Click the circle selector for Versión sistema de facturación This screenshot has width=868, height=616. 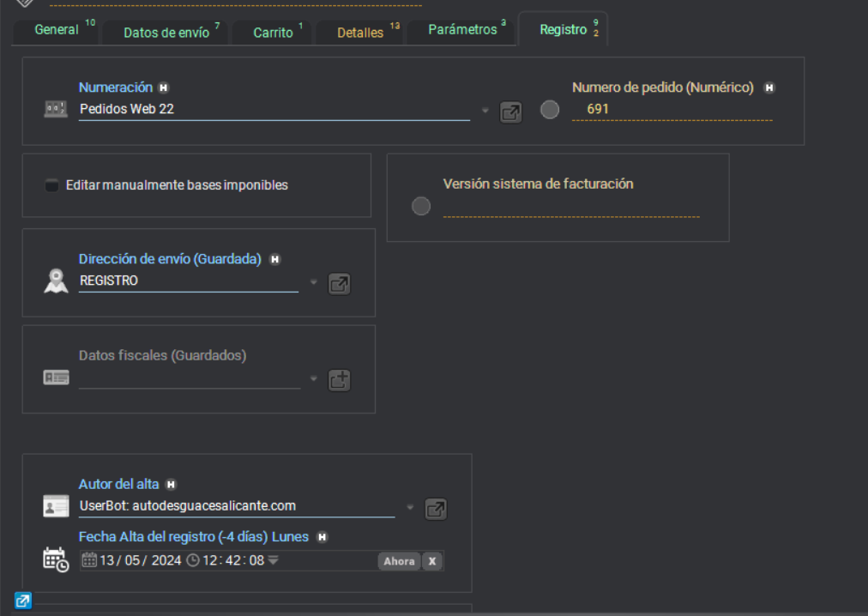click(420, 206)
